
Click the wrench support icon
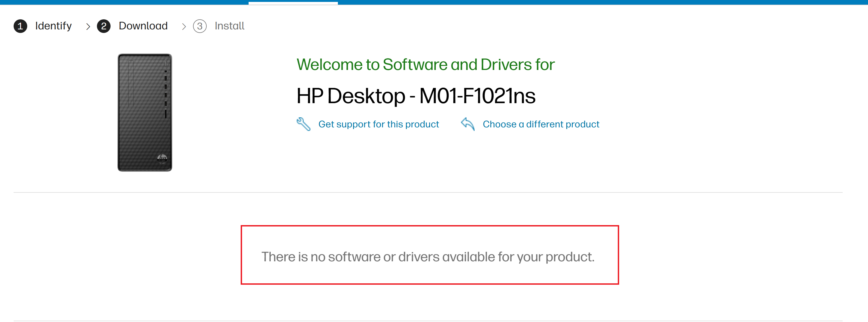(x=303, y=124)
